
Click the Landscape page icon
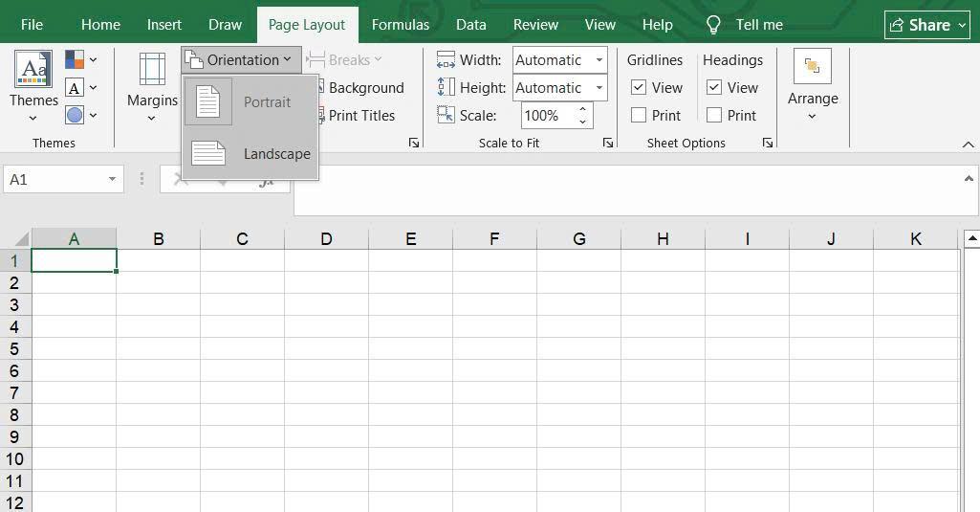208,153
